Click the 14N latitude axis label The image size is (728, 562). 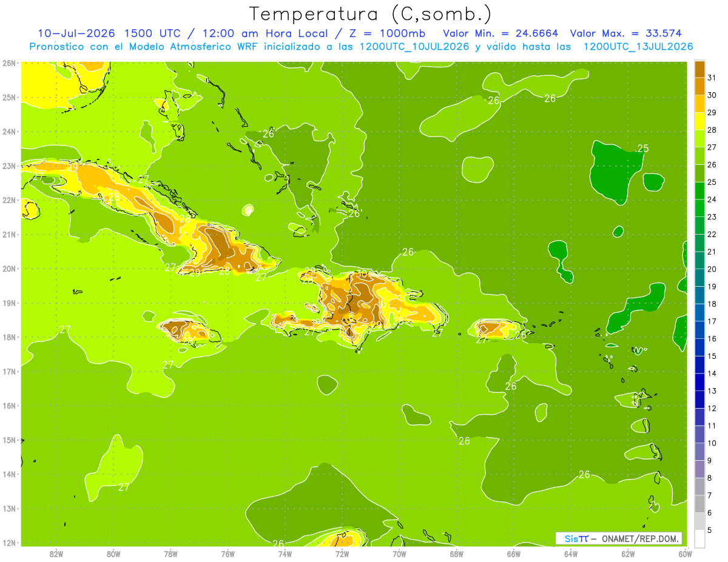(x=9, y=474)
